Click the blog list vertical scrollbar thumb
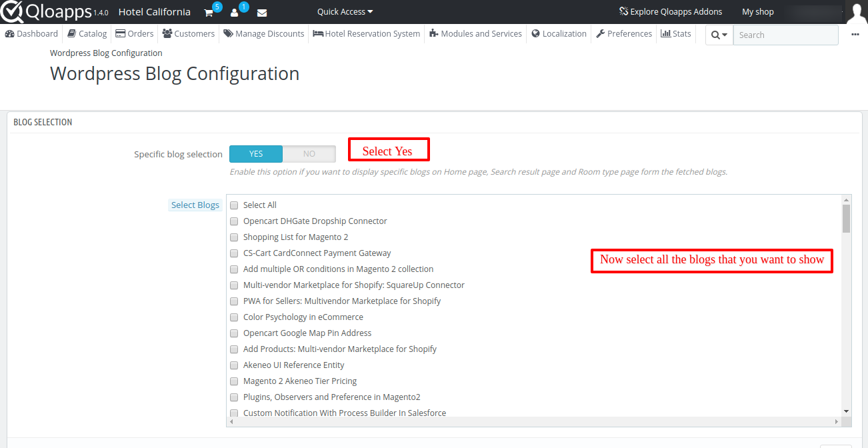Screen dimensions: 868x448 (x=846, y=219)
